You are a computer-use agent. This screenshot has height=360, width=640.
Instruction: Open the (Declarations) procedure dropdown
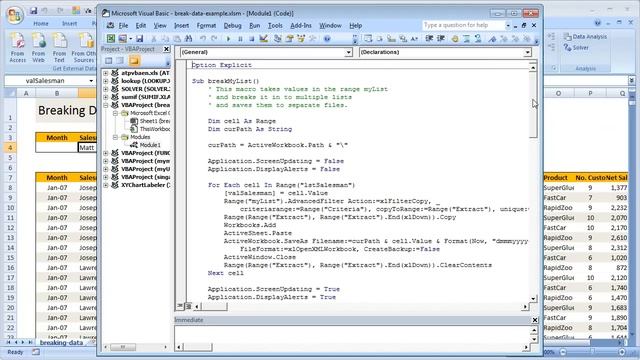coord(527,52)
